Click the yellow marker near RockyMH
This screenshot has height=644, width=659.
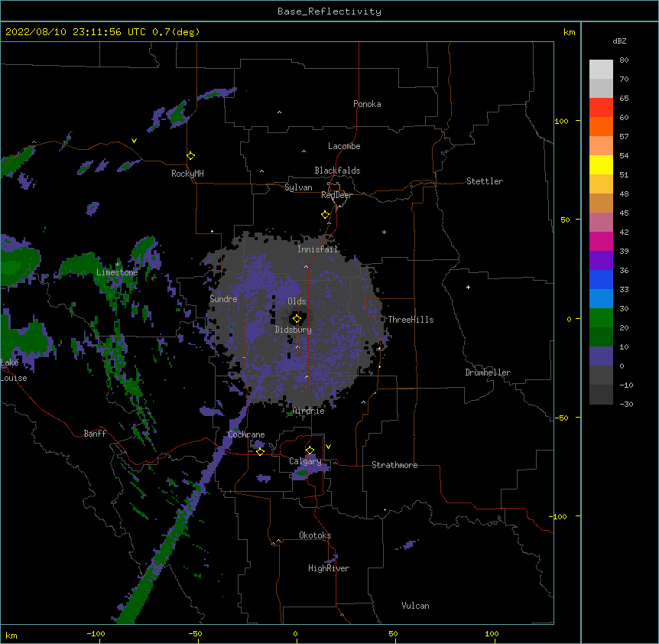(x=191, y=156)
